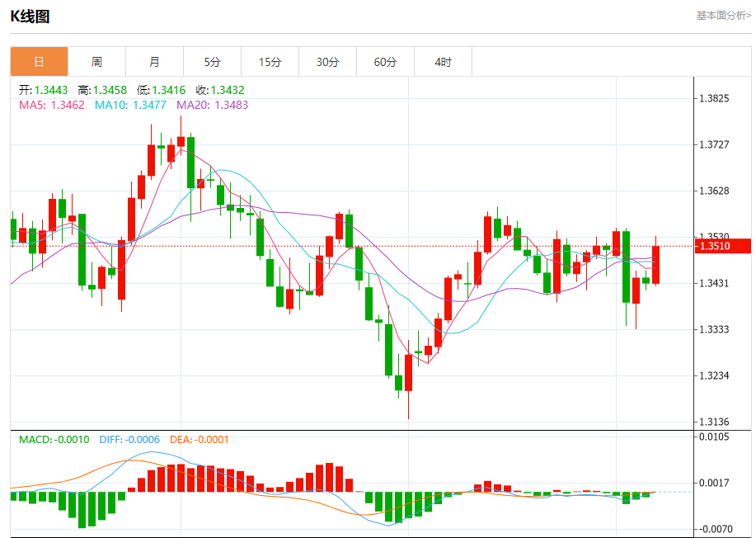Switch to the 周 weekly tab
The height and width of the screenshot is (538, 756).
click(x=96, y=62)
